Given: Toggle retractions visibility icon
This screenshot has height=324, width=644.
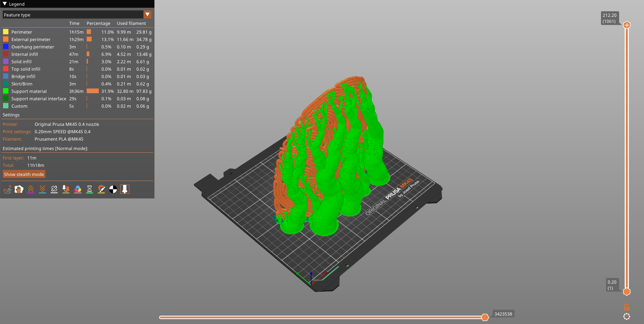Looking at the screenshot, I should (x=31, y=189).
